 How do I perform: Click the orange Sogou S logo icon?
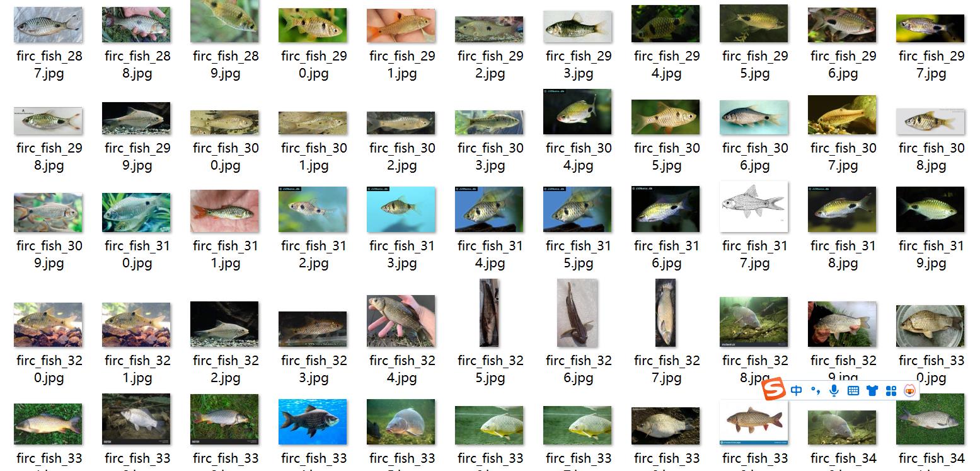[773, 390]
